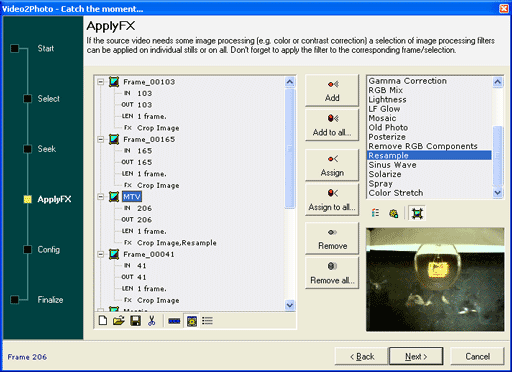Viewport: 512px width, 372px height.
Task: Collapse the Frame_00041 tree node
Action: click(100, 254)
